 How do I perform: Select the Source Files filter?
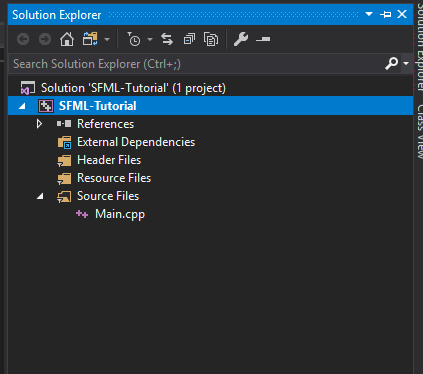pos(108,196)
